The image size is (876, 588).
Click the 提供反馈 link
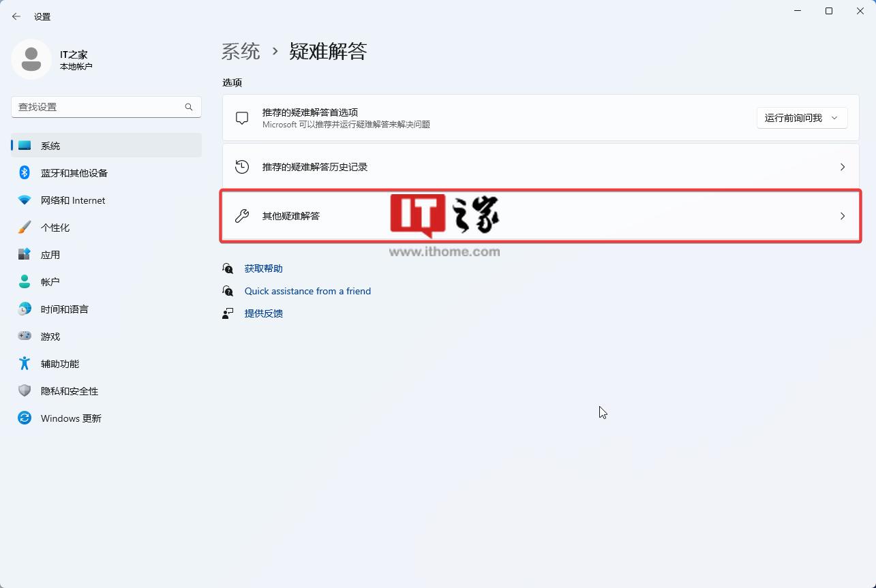[263, 313]
